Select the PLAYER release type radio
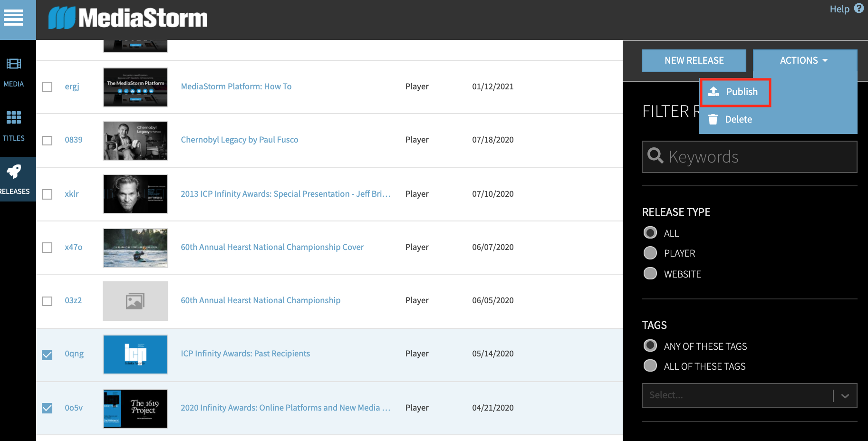 tap(650, 253)
